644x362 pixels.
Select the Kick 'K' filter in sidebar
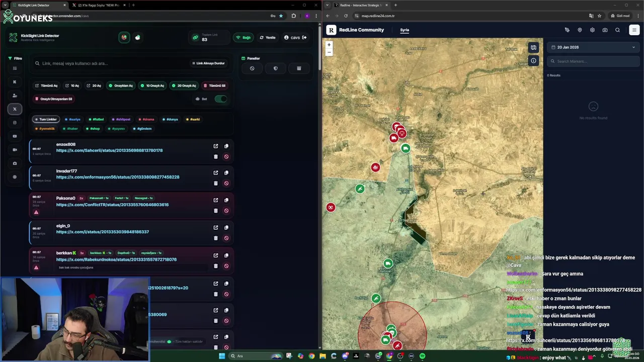click(x=15, y=82)
